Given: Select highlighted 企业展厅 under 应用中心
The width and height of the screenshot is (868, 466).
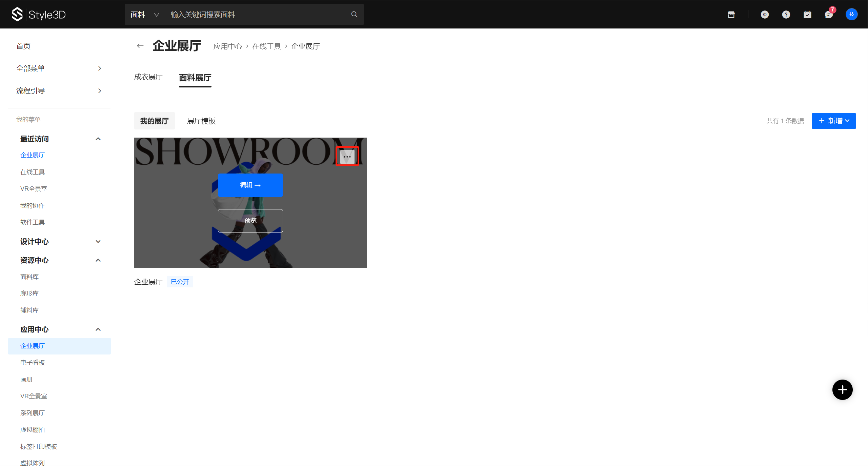Looking at the screenshot, I should pos(59,346).
